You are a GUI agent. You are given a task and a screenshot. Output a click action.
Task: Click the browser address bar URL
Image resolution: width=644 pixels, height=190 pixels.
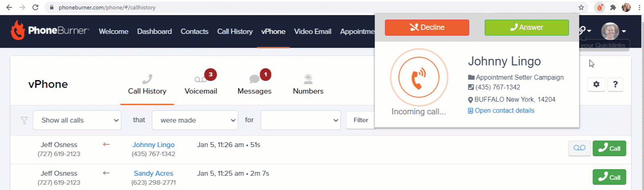click(x=107, y=7)
